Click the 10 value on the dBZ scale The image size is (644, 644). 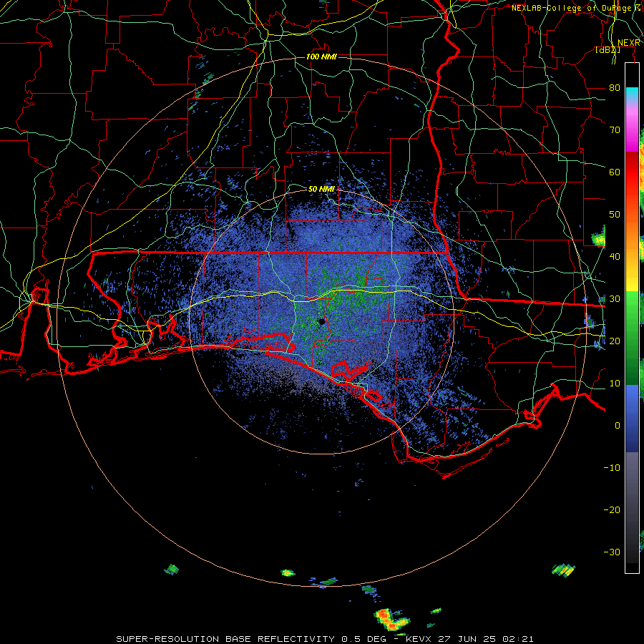pyautogui.click(x=615, y=384)
